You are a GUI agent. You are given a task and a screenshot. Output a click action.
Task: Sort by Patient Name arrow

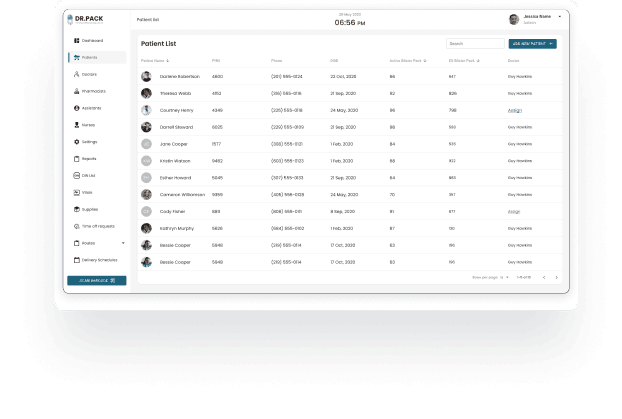[168, 61]
